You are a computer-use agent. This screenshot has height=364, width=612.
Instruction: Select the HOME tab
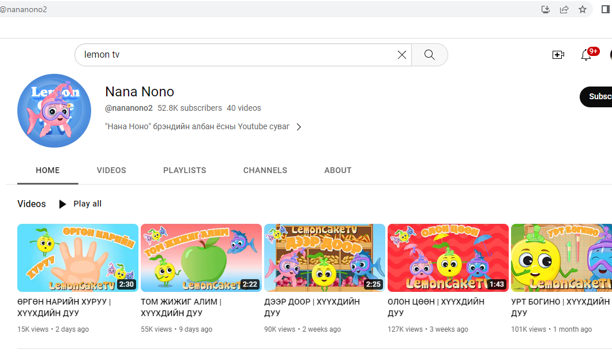(x=48, y=171)
